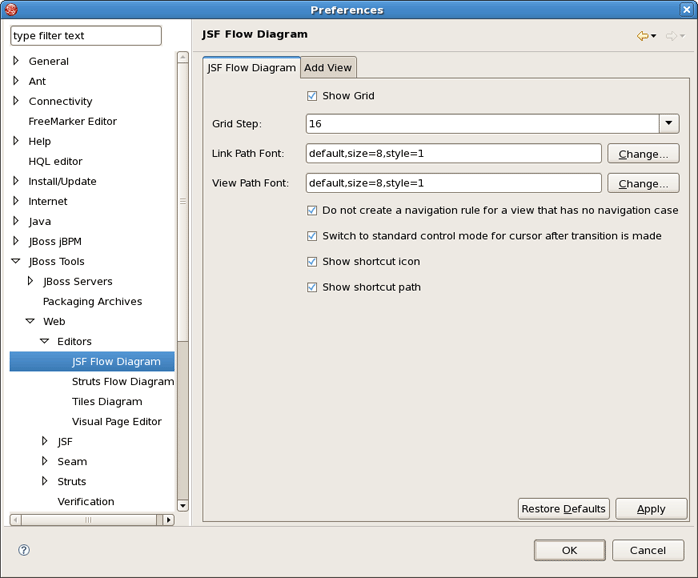Click the Restore Defaults button

click(564, 509)
